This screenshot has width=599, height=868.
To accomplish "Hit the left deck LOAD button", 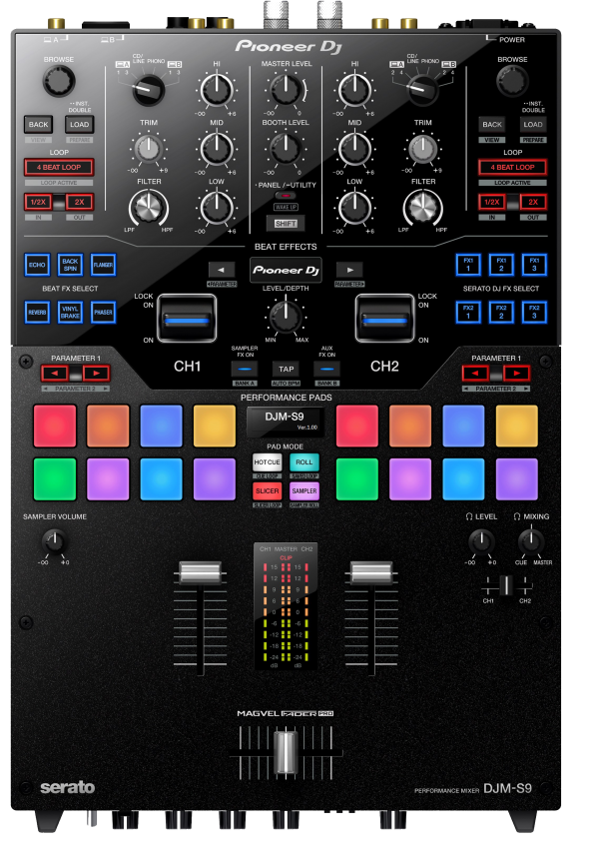I will click(x=80, y=125).
